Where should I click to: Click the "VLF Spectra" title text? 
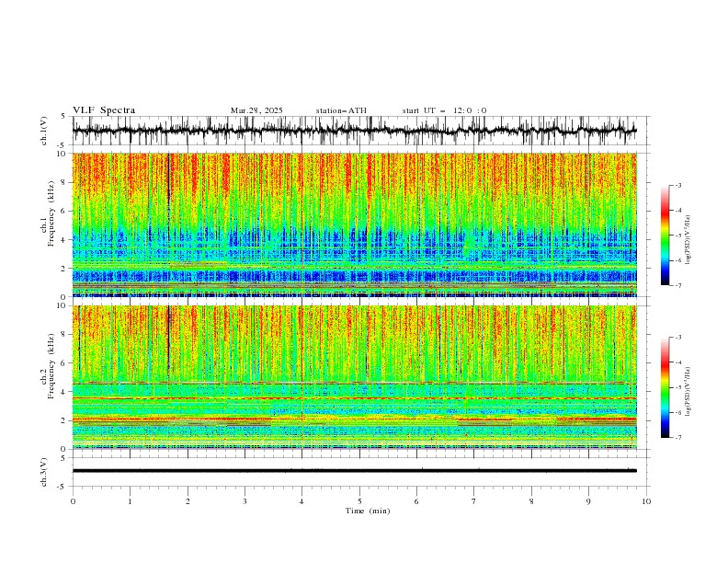tap(104, 110)
